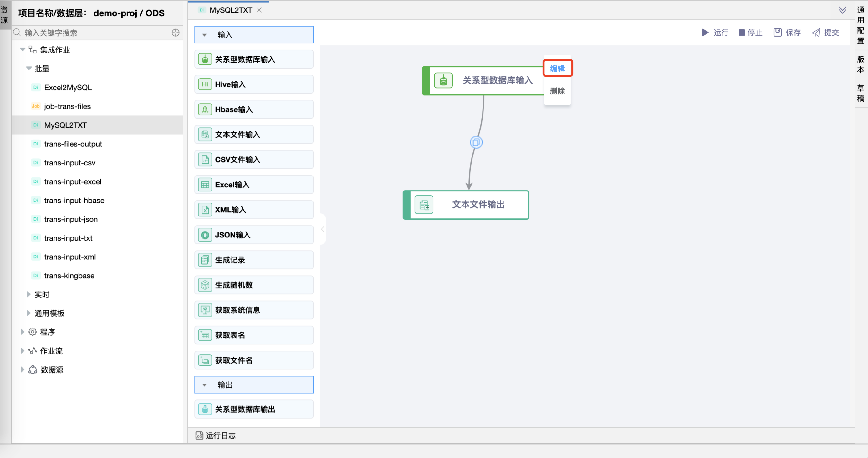Save the job using 保存
The height and width of the screenshot is (458, 868).
(787, 33)
